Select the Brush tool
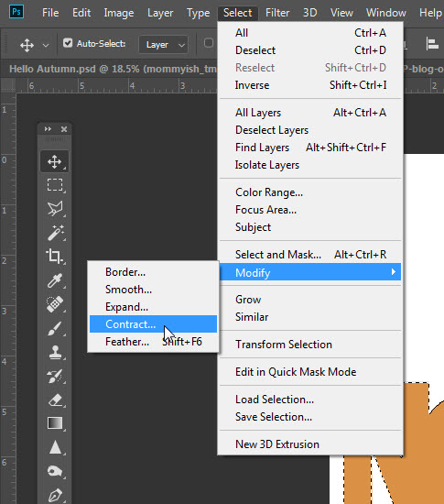Viewport: 444px width, 504px height. pyautogui.click(x=55, y=328)
